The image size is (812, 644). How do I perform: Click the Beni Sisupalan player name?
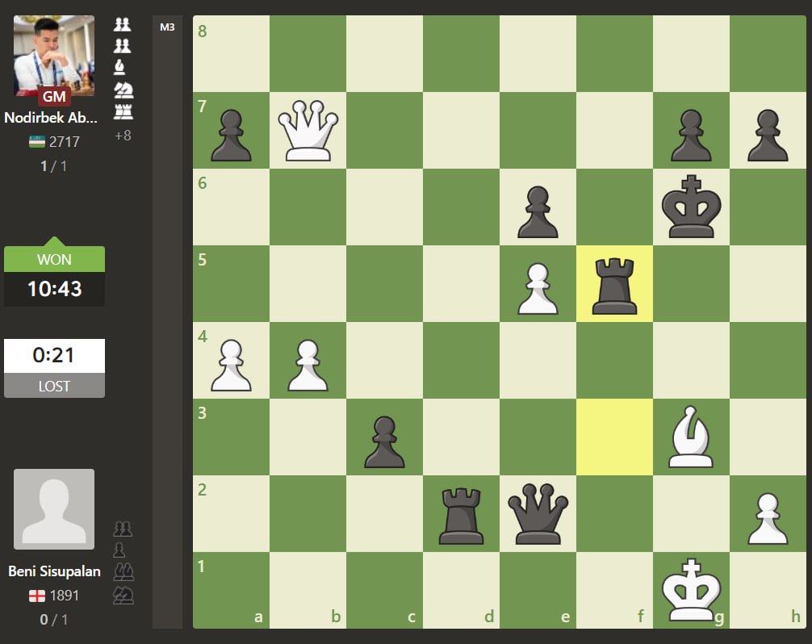[x=54, y=571]
